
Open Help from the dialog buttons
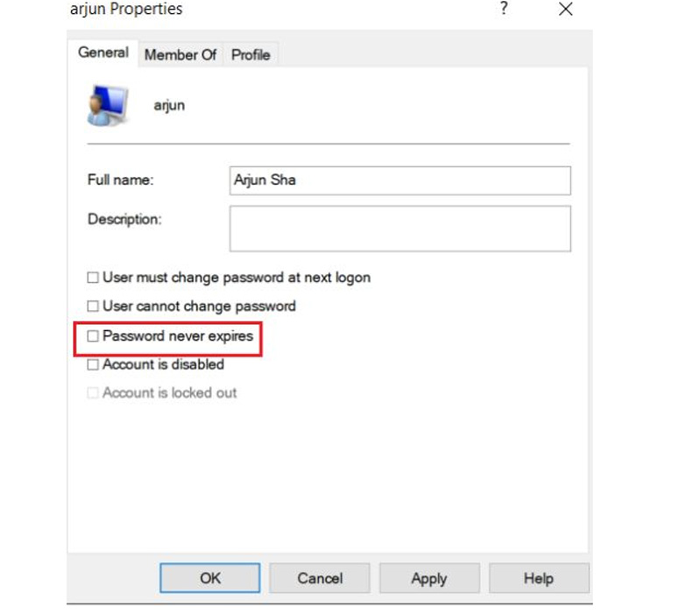(x=539, y=578)
